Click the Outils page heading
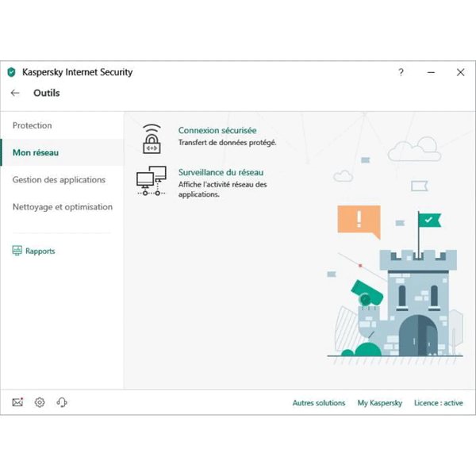476x476 pixels. (x=47, y=93)
